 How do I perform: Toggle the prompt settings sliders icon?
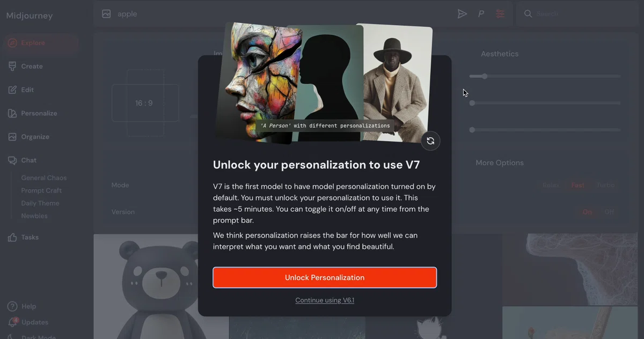[500, 14]
